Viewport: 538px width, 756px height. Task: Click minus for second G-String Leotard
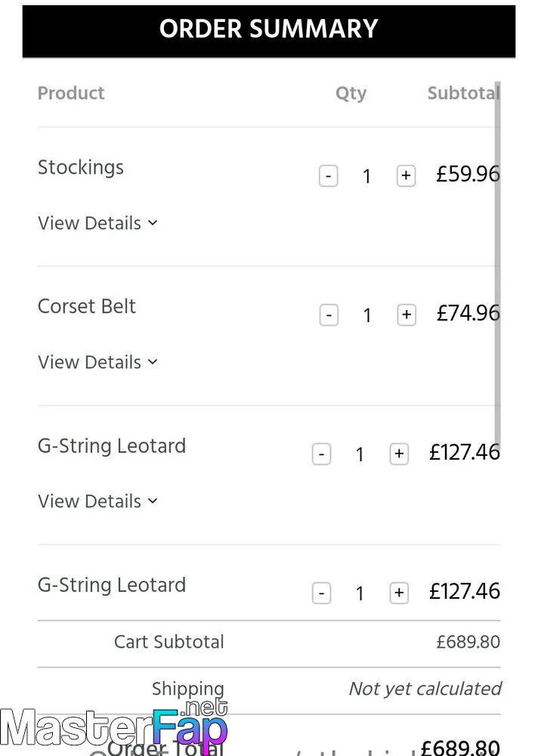pyautogui.click(x=322, y=593)
